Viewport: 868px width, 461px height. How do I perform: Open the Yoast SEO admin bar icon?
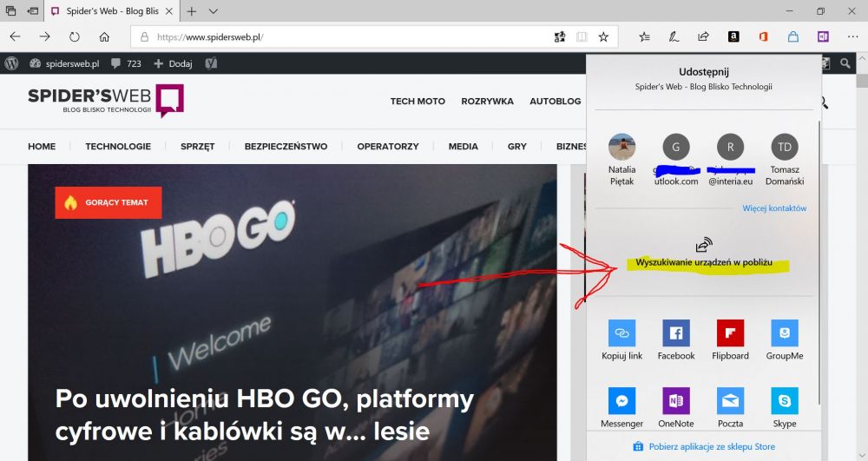pos(211,63)
